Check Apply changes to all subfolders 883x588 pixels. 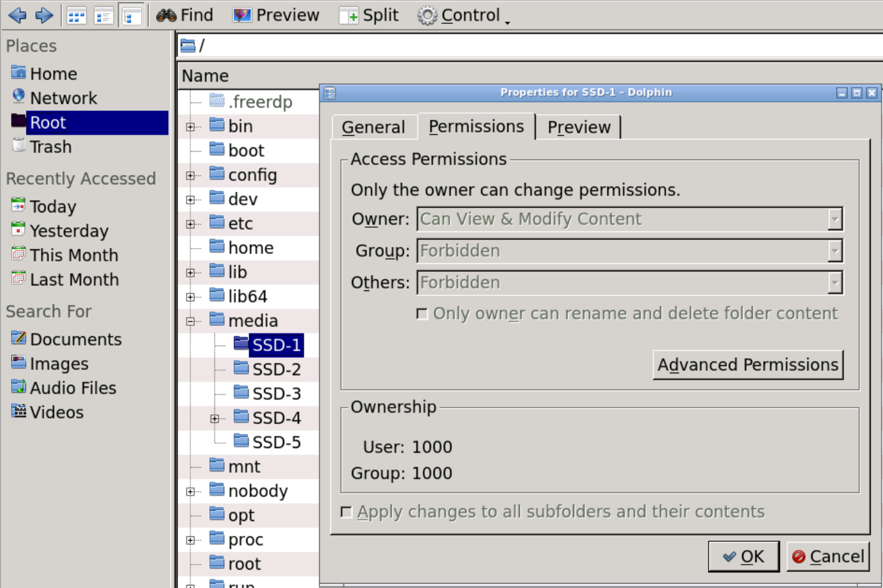click(347, 512)
